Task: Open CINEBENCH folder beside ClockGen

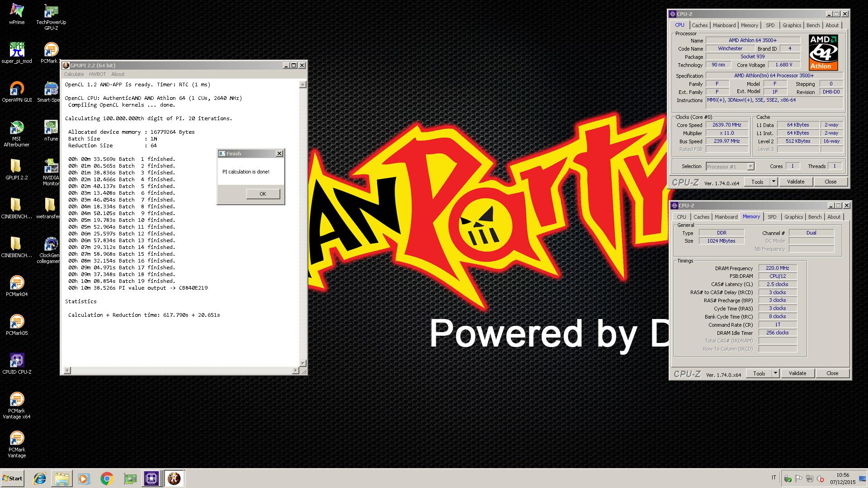Action: coord(17,247)
